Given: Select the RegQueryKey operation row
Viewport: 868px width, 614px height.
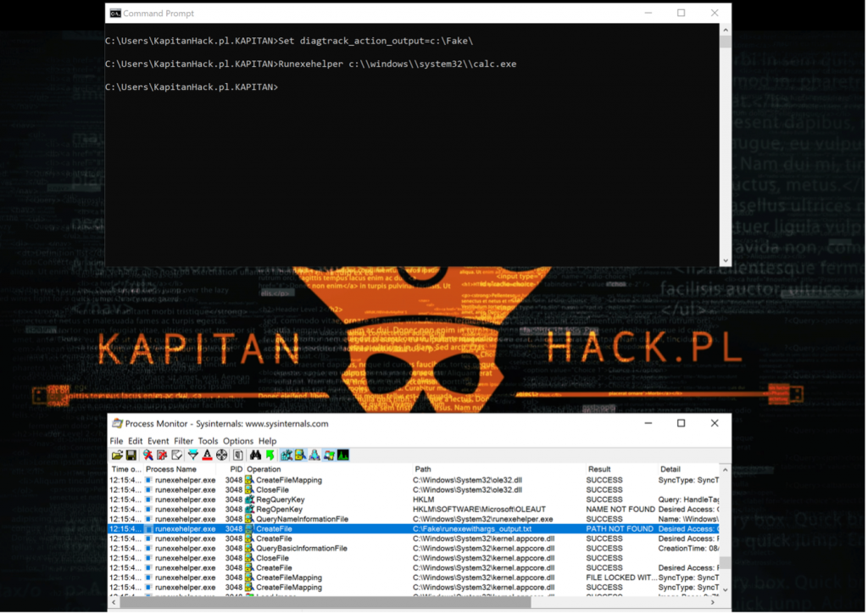Looking at the screenshot, I should 414,500.
